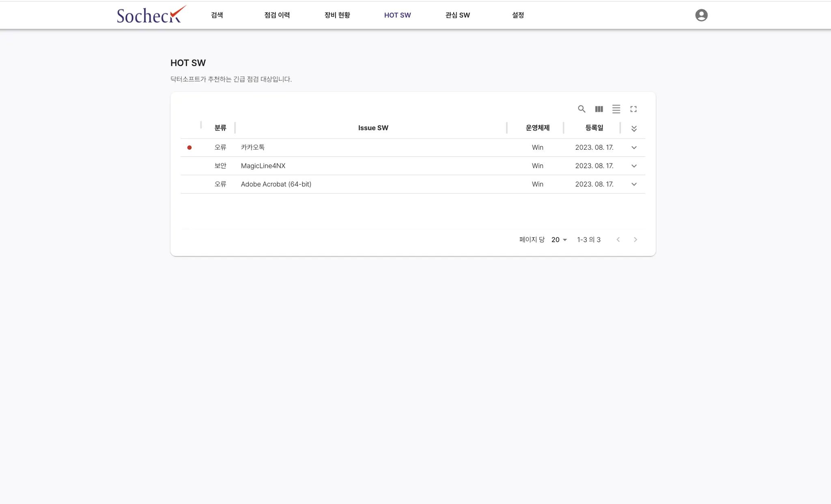
Task: Go to the previous page arrow
Action: (x=618, y=239)
